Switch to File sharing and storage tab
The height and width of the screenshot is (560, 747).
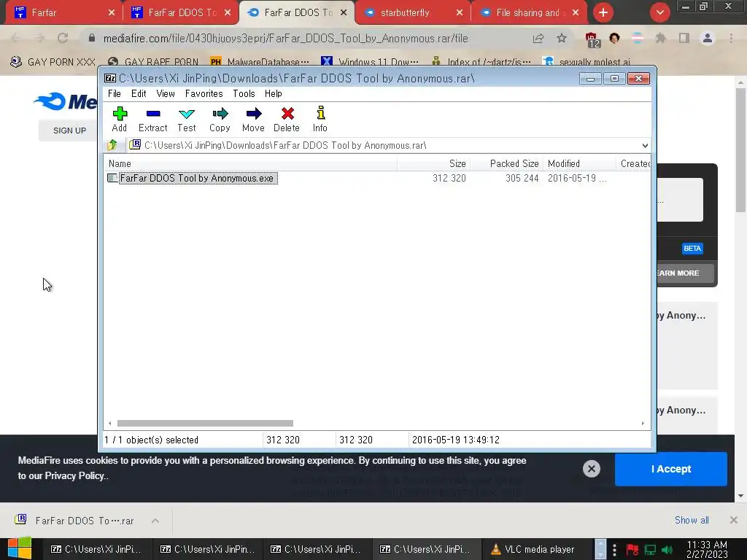click(x=529, y=12)
